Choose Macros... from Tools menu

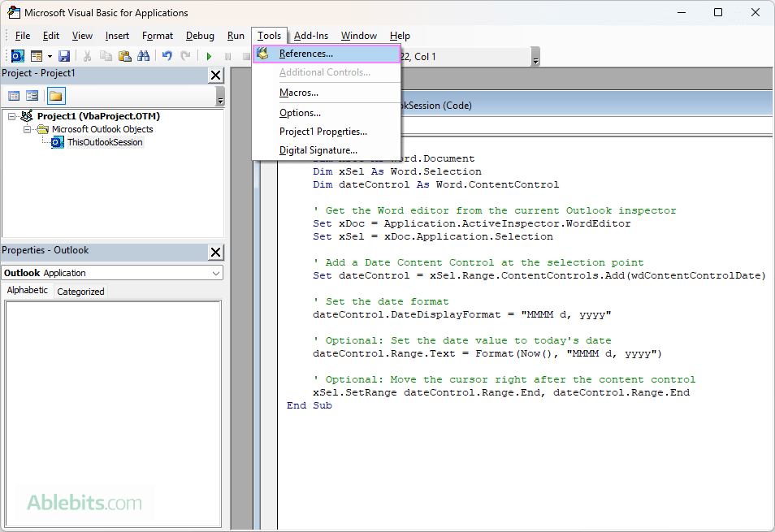pyautogui.click(x=327, y=93)
